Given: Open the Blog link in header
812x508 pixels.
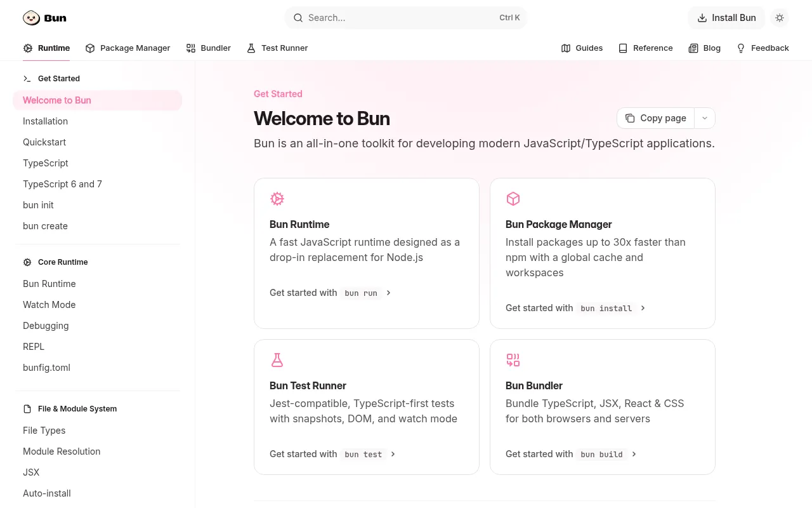Looking at the screenshot, I should point(704,48).
